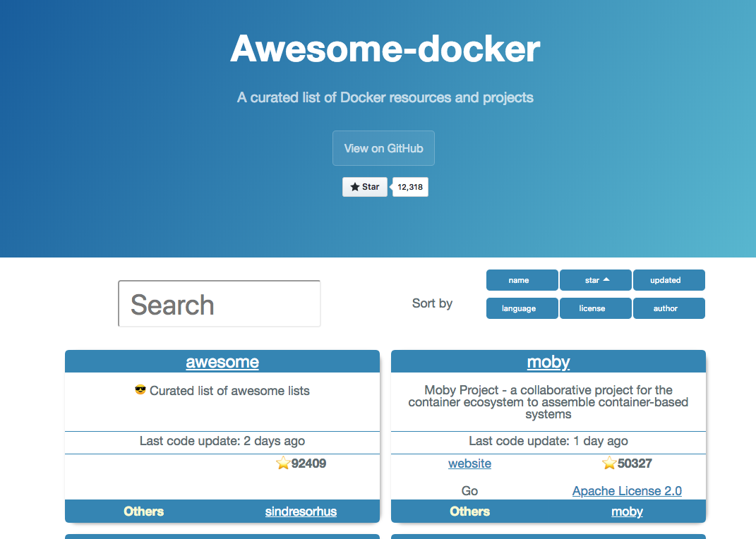Click the star icon beside 50327
756x539 pixels.
click(609, 464)
